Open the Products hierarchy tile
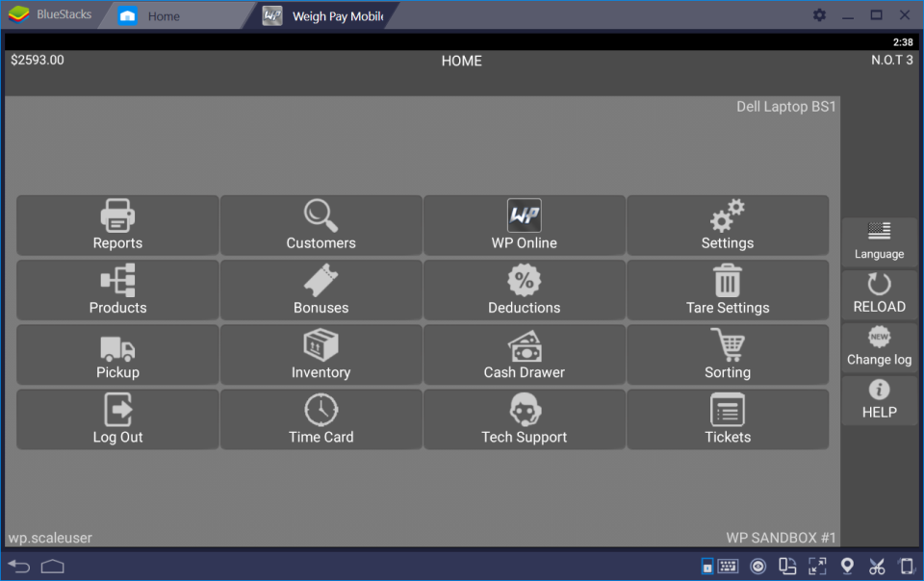Viewport: 924px width, 581px height. (x=117, y=290)
